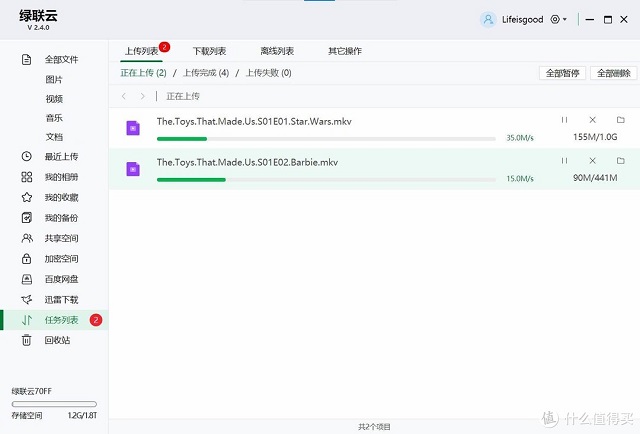Open folder for Star.Wars.mkv upload

pyautogui.click(x=620, y=120)
